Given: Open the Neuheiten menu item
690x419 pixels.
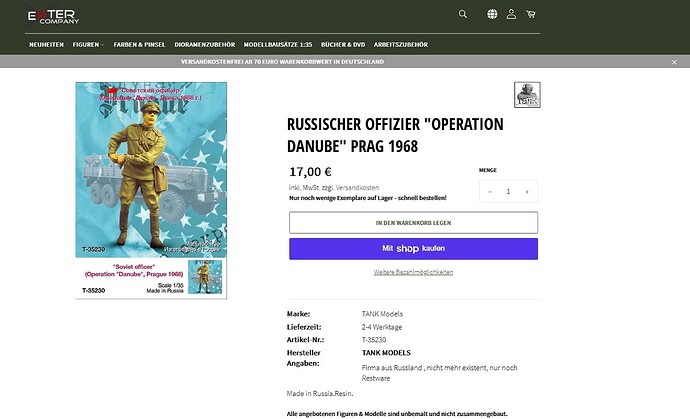Looking at the screenshot, I should coord(46,44).
